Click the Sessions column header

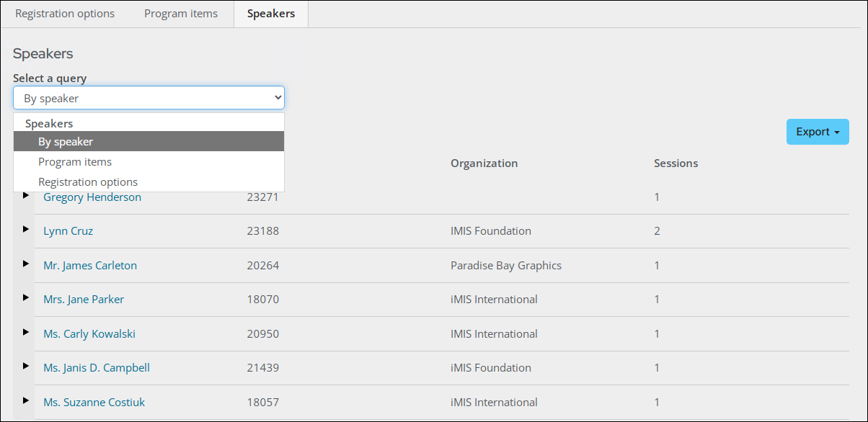coord(676,163)
